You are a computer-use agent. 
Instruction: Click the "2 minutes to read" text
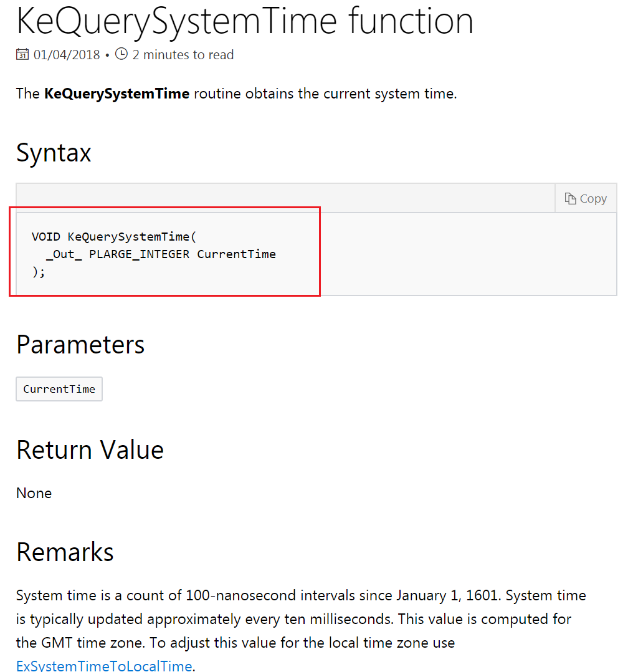coord(183,55)
